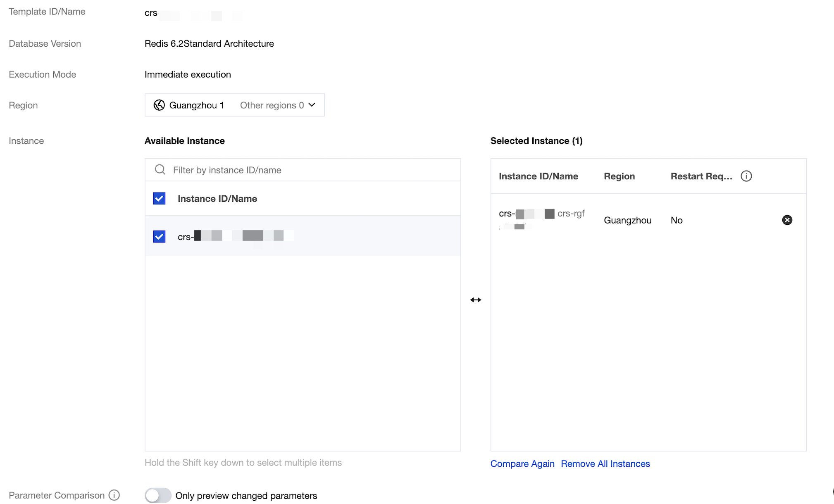Image resolution: width=834 pixels, height=504 pixels.
Task: Toggle the select-all Instance ID/Name checkbox
Action: click(x=159, y=199)
